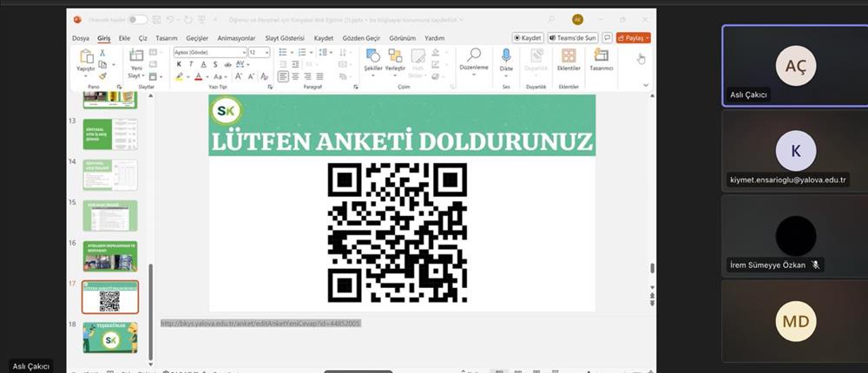Click the Clear All Formatting icon
Screen dimensions: 868x373
coord(264,76)
